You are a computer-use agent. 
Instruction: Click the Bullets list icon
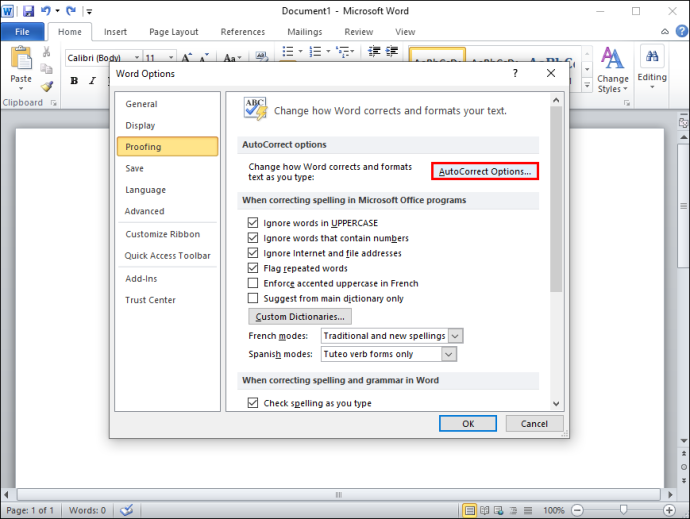288,52
